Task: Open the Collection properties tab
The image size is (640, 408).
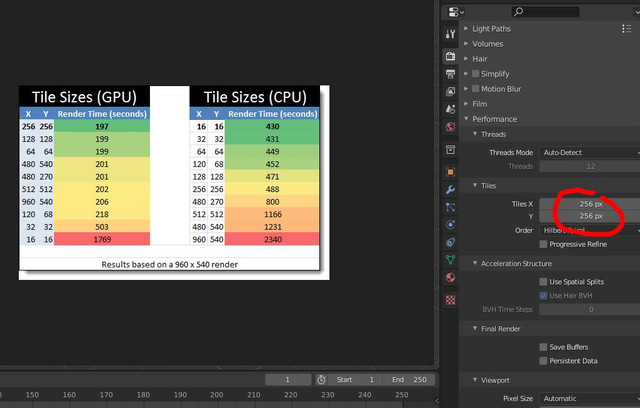Action: click(x=450, y=149)
